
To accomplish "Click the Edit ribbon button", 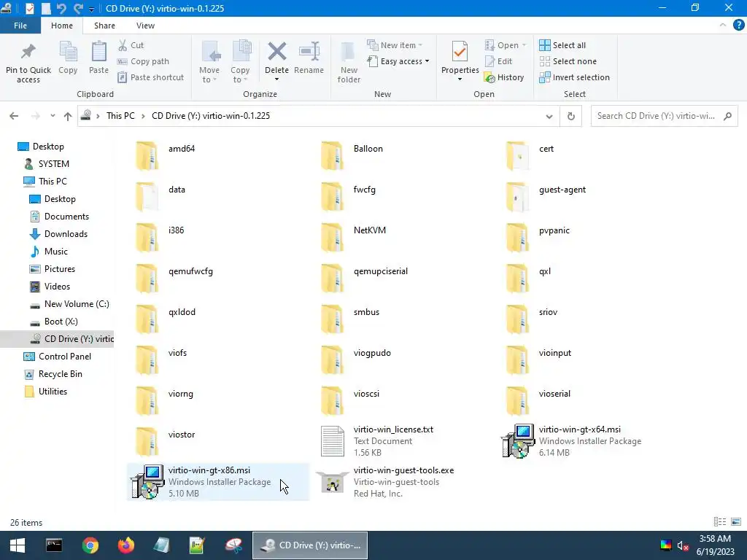I will click(498, 61).
